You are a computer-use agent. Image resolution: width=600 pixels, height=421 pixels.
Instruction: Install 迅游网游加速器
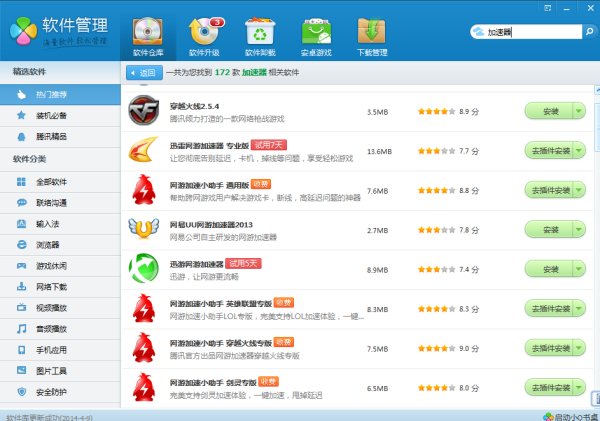pyautogui.click(x=549, y=269)
